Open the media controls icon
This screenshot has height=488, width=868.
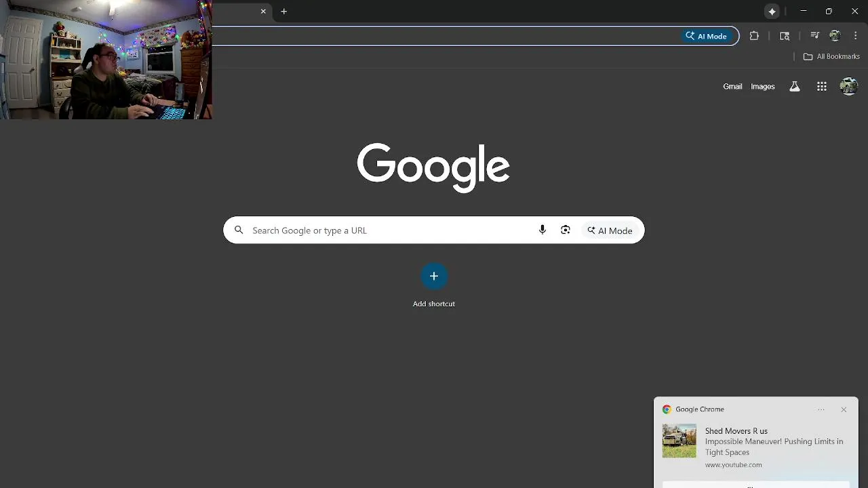814,36
